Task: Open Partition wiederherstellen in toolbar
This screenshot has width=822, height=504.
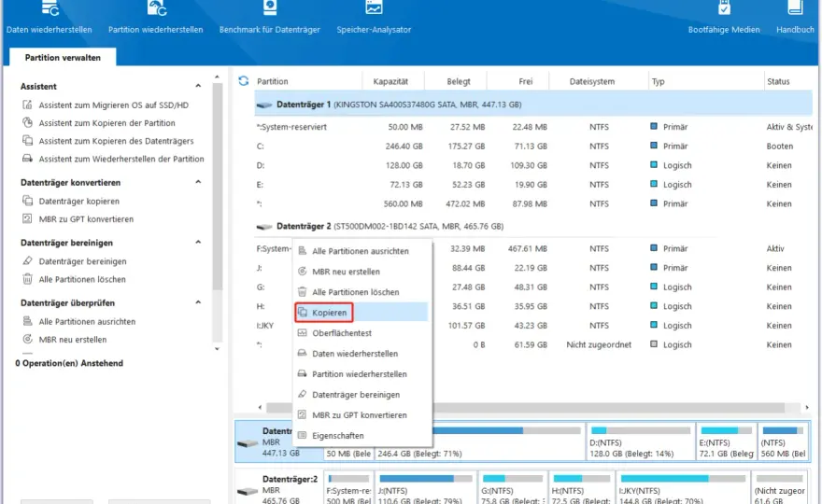Action: pyautogui.click(x=156, y=19)
